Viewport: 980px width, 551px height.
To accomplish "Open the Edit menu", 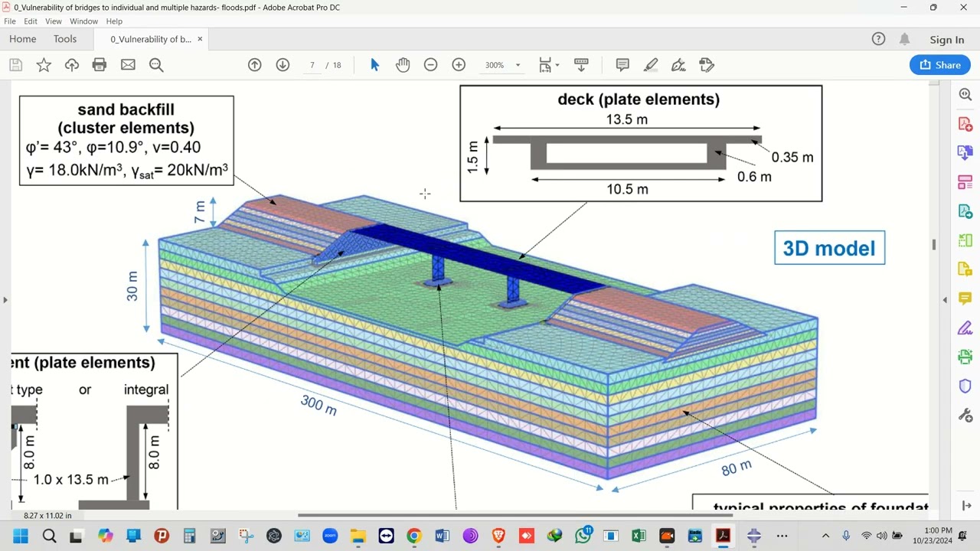I will coord(31,21).
